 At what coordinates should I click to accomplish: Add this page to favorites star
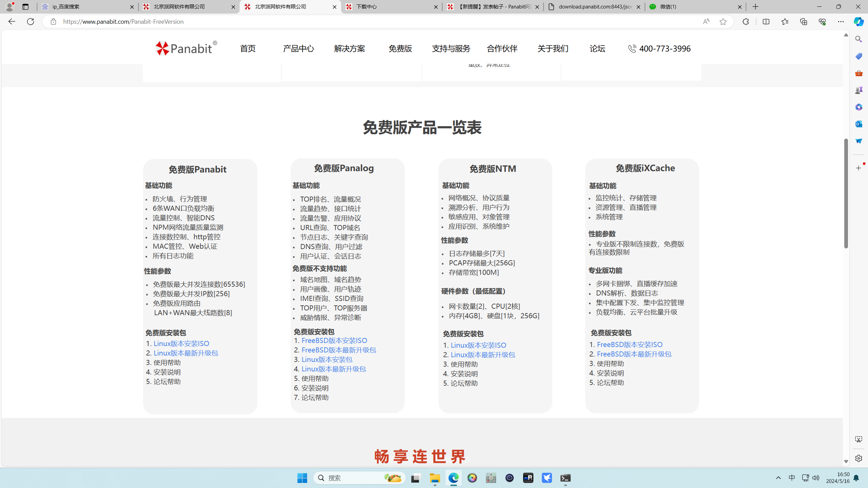(x=723, y=21)
